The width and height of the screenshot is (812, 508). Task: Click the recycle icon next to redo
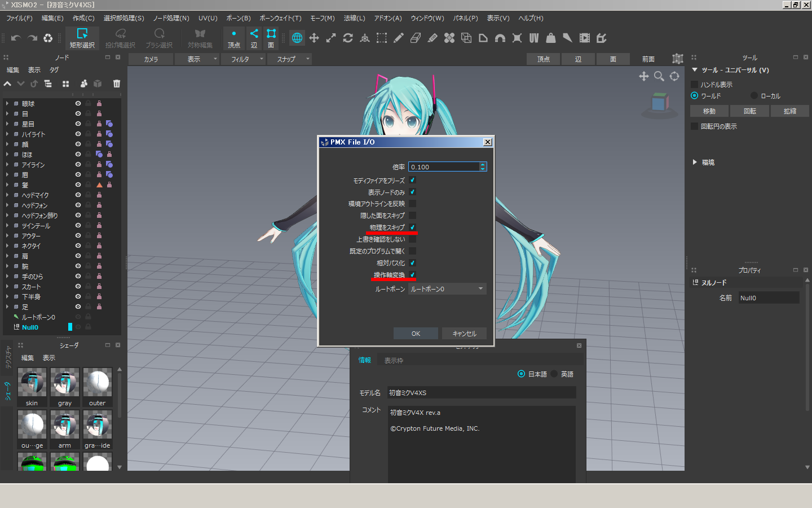coord(48,38)
